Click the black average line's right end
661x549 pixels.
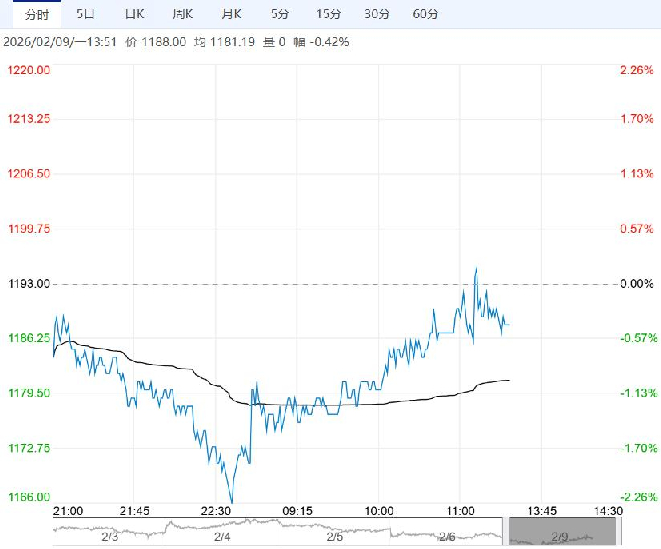509,380
